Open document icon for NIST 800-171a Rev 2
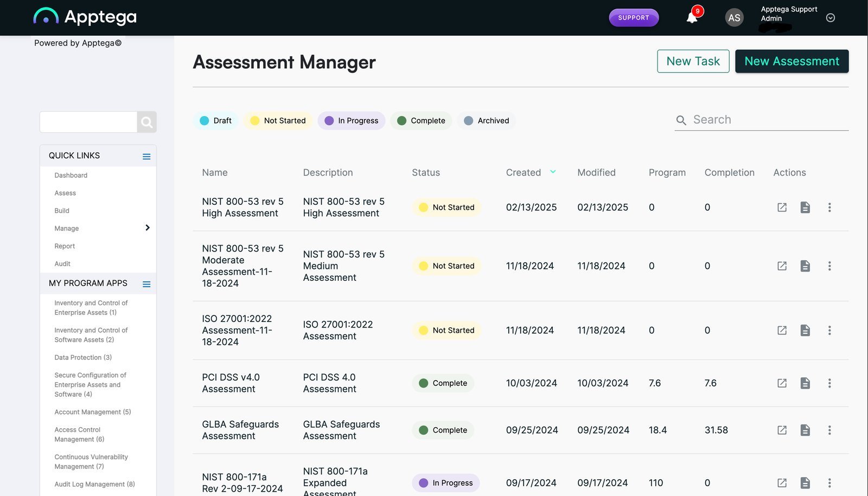Viewport: 868px width, 496px height. pyautogui.click(x=805, y=482)
